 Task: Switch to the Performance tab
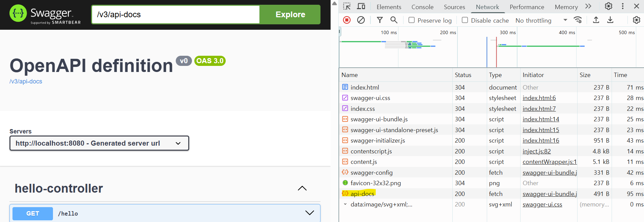(x=527, y=7)
